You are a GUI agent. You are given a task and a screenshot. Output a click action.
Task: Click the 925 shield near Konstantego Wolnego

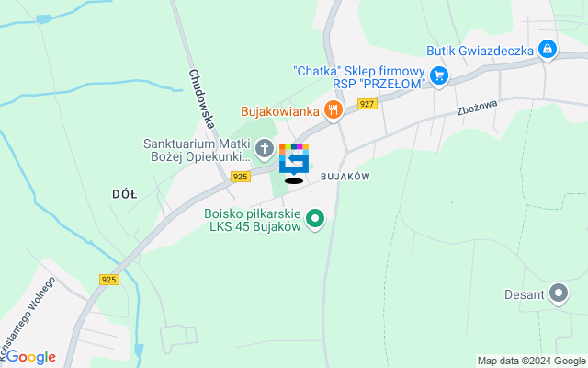(x=109, y=280)
